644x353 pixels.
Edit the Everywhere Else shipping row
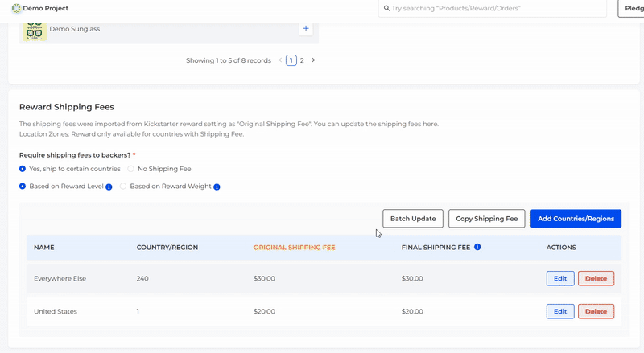point(560,278)
